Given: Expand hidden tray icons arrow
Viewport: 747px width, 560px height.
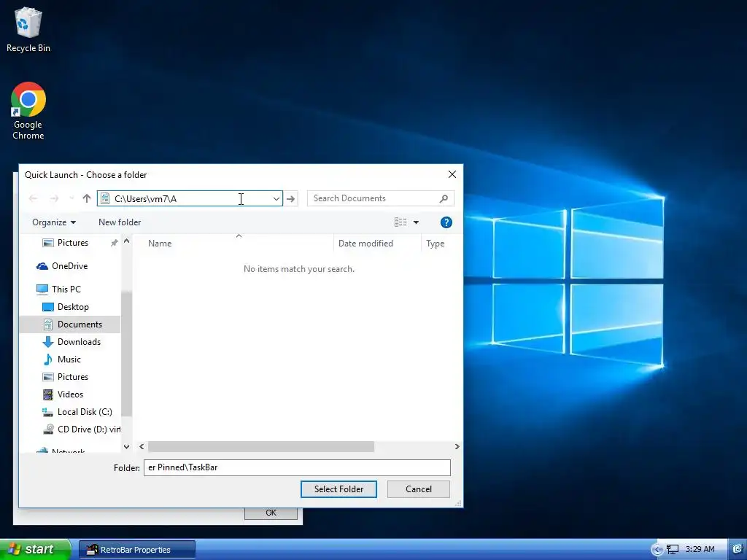Looking at the screenshot, I should pos(657,550).
